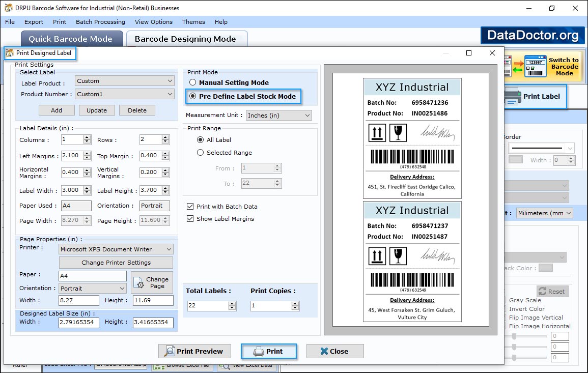Viewport: 588px width, 373px height.
Task: Switch to Quick Barcode Mode tab
Action: tap(71, 39)
